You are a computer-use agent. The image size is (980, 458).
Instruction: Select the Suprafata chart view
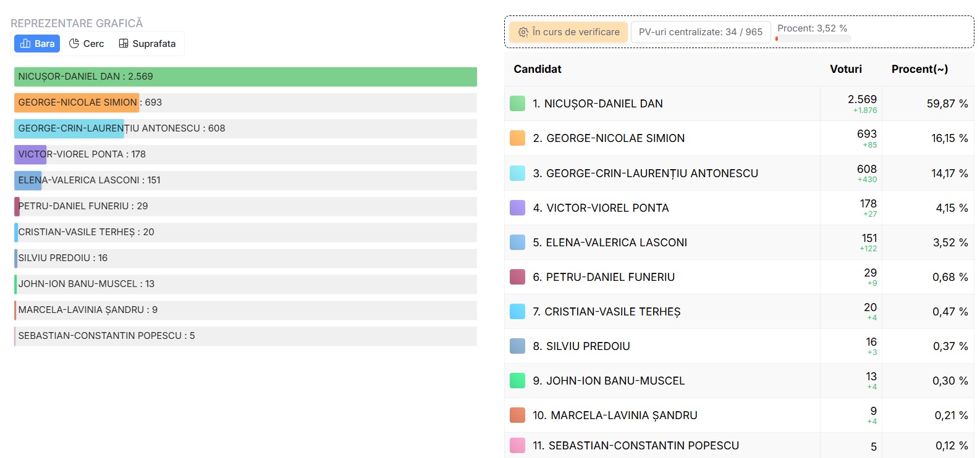click(x=147, y=44)
